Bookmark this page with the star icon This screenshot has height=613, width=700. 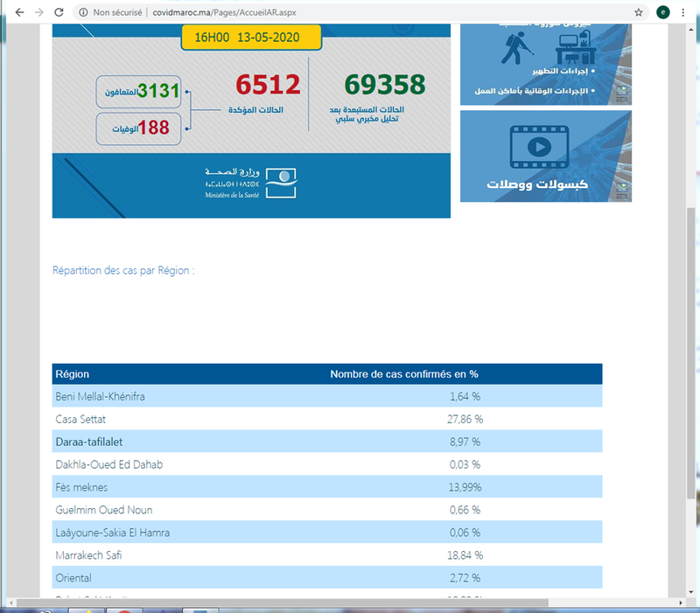point(639,12)
